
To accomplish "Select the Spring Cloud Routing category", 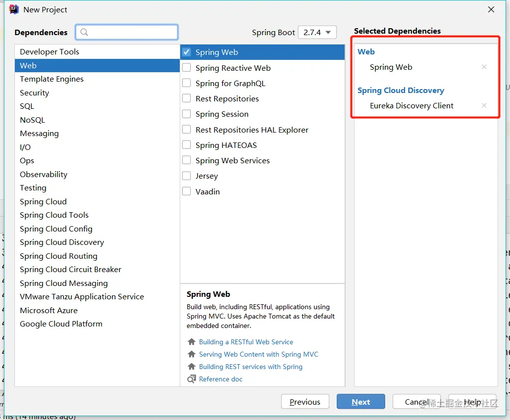I will click(97, 256).
